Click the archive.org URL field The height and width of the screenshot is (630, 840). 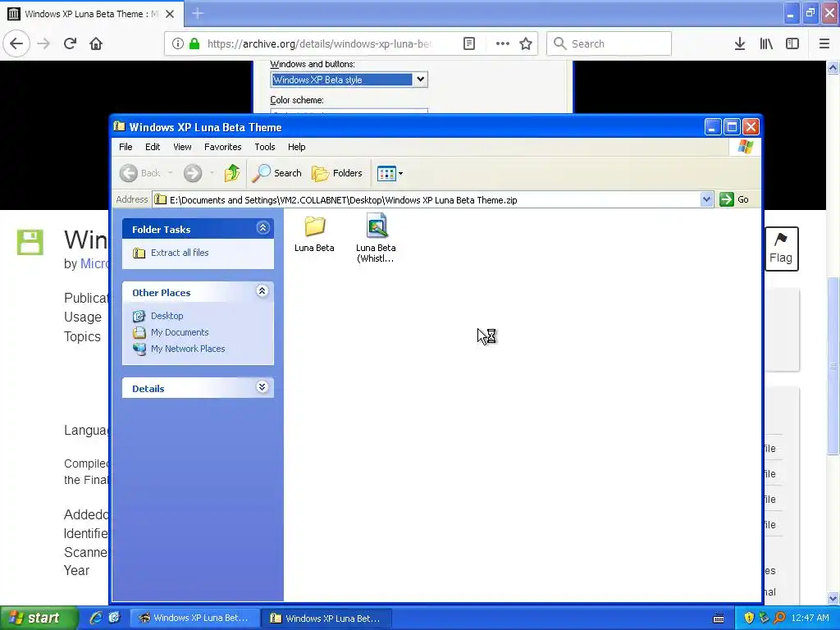pyautogui.click(x=319, y=43)
